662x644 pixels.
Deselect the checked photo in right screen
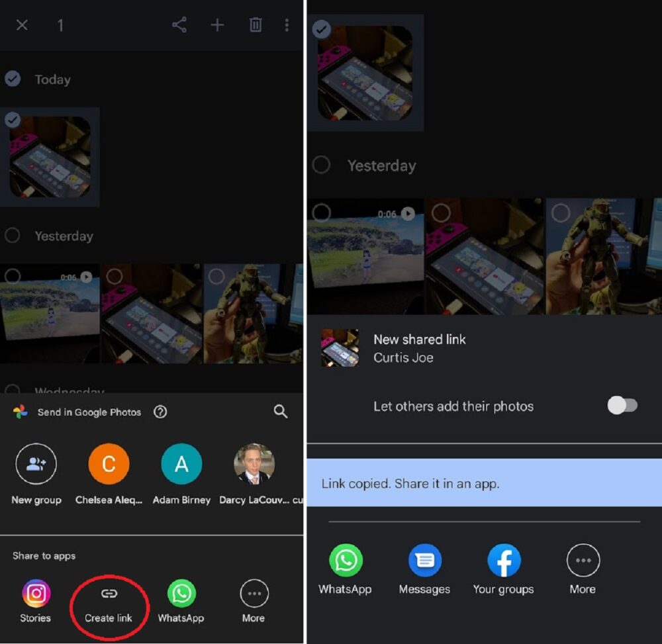pos(321,29)
